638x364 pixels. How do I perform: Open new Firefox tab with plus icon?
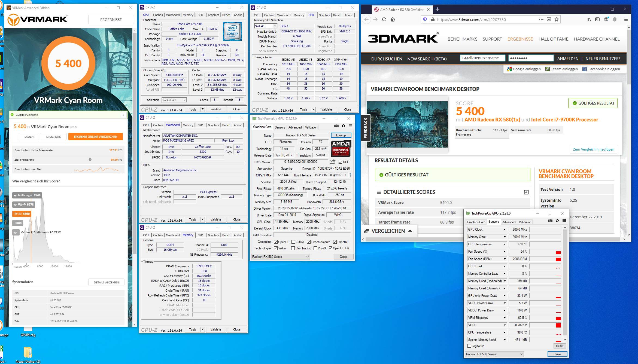438,9
